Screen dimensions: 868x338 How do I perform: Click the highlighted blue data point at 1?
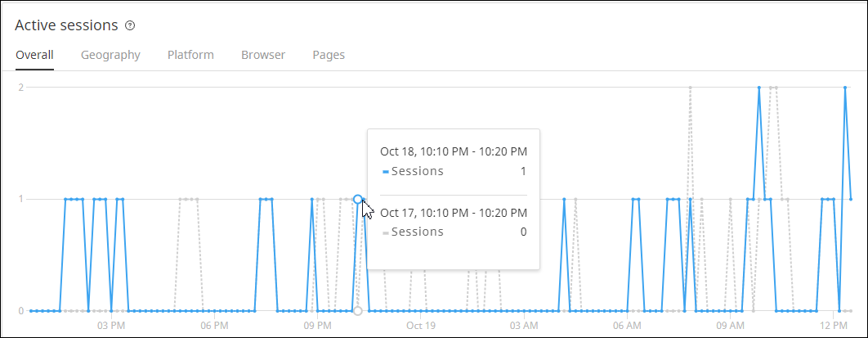[358, 199]
